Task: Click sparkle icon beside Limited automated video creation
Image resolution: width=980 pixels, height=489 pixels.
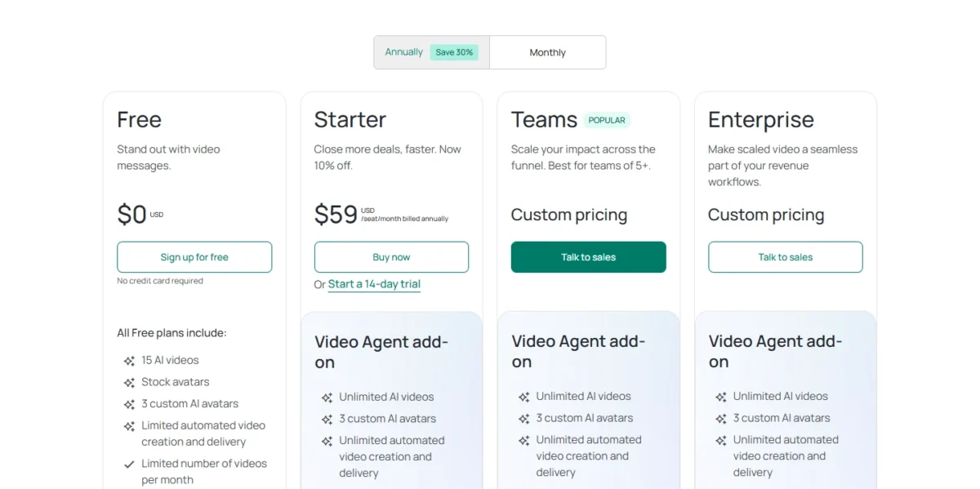Action: (129, 426)
